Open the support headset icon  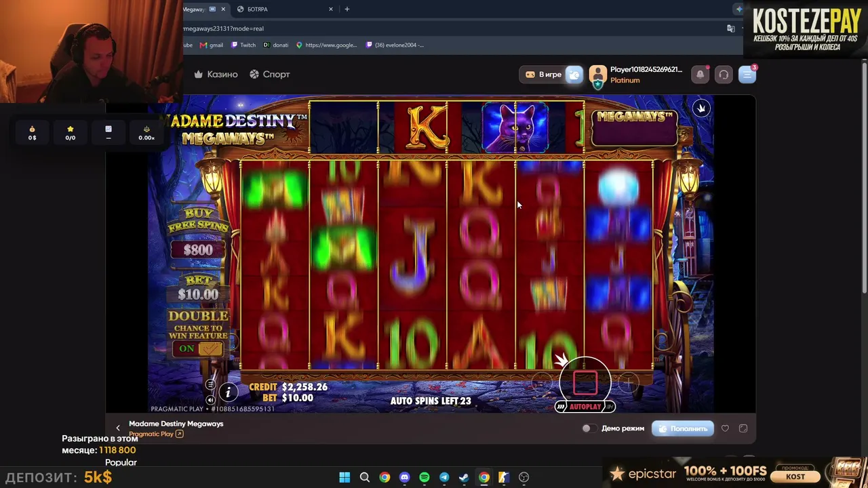724,75
